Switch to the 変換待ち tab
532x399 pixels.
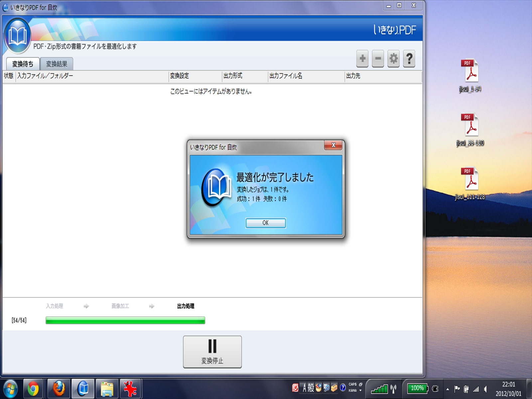pyautogui.click(x=23, y=64)
